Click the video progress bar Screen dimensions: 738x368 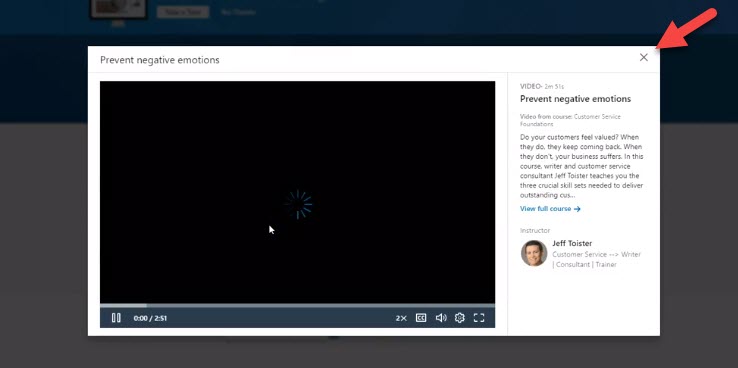297,305
